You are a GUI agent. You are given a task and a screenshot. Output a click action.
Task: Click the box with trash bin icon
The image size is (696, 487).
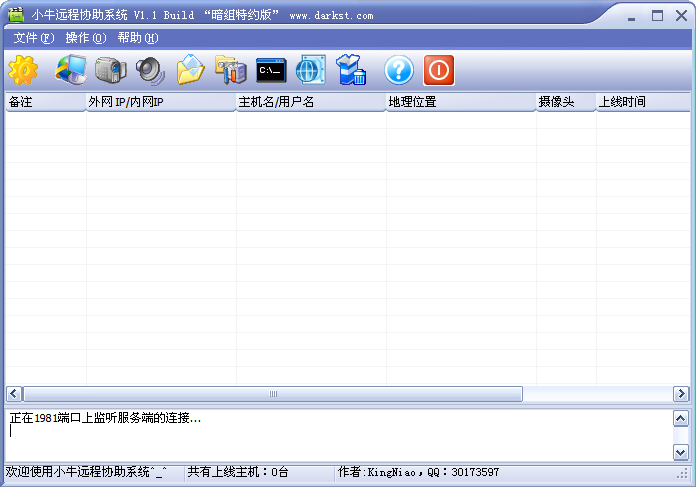[351, 70]
